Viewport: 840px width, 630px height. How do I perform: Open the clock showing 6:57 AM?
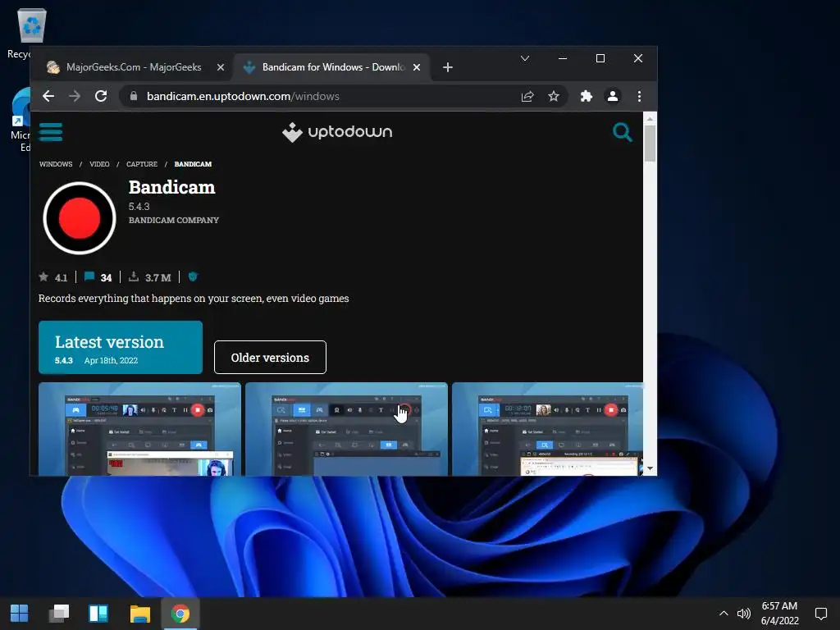tap(779, 614)
